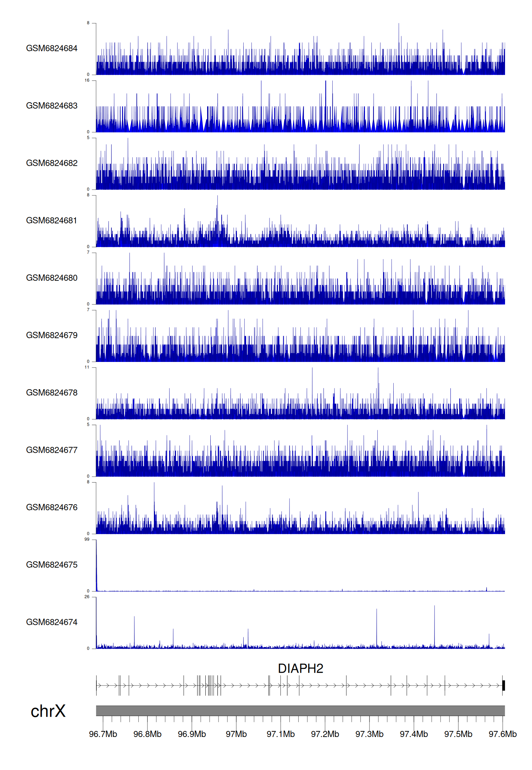Click the y-axis maximum 99 label
The image size is (532, 770).
(x=87, y=539)
